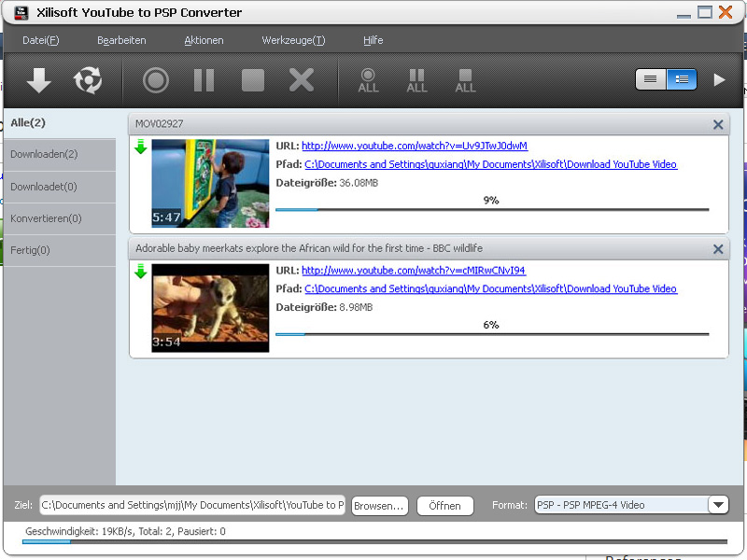Open the Format dropdown arrow
The height and width of the screenshot is (560, 747).
pos(718,505)
